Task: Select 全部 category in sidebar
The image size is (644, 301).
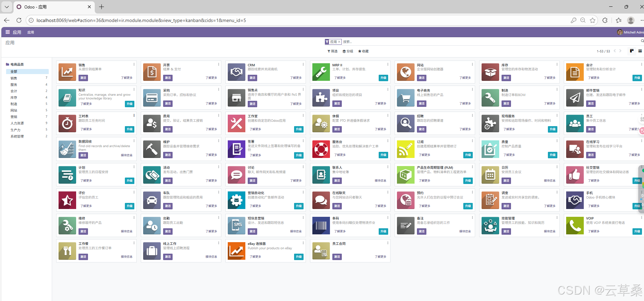Action: [x=27, y=72]
